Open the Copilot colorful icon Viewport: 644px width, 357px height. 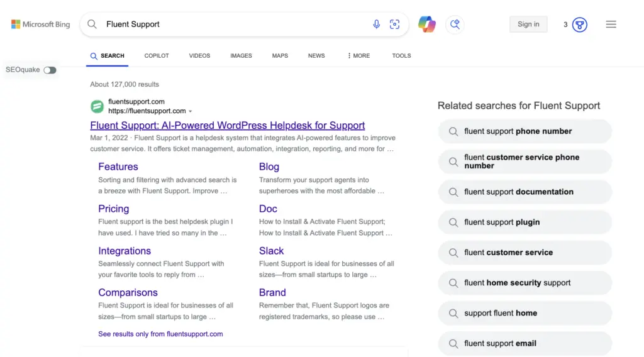[x=427, y=25]
